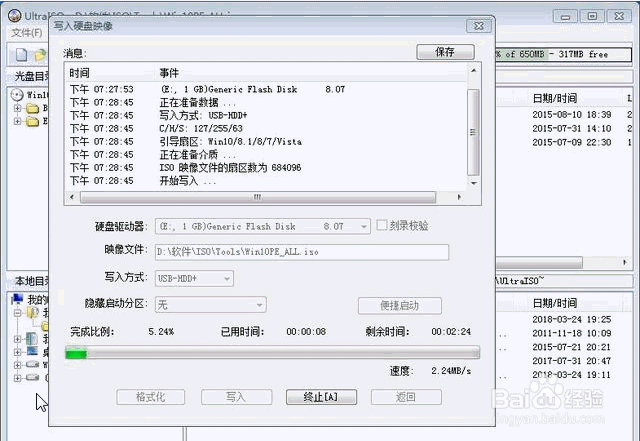
Task: Click the 650MB capacity indicator bar
Action: pos(563,54)
